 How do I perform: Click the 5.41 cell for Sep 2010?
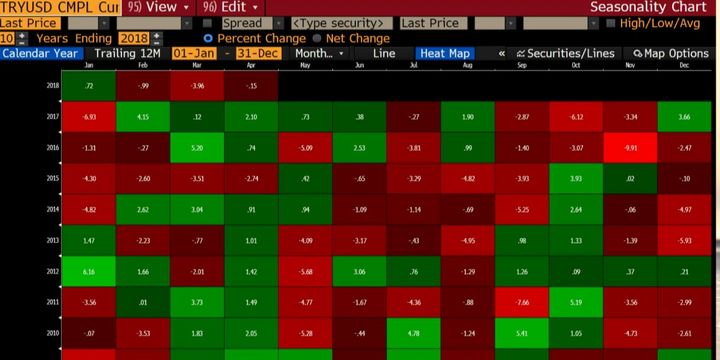[x=522, y=333]
